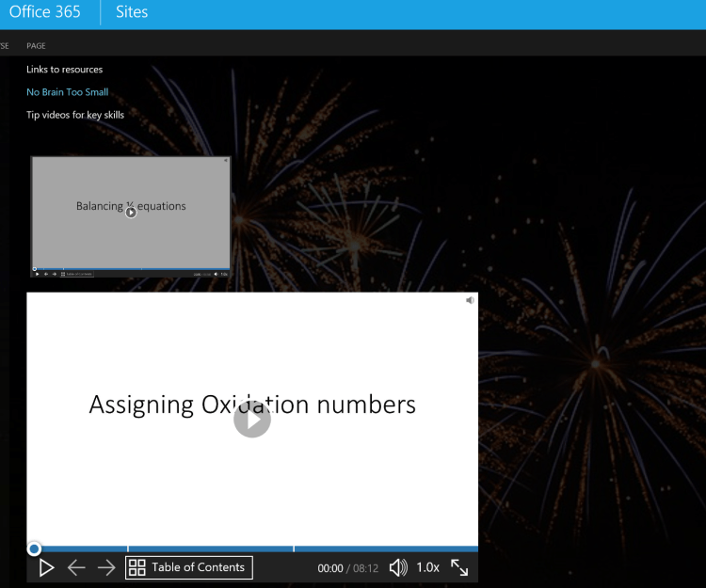
Task: Mute the volume in large player
Action: click(398, 567)
